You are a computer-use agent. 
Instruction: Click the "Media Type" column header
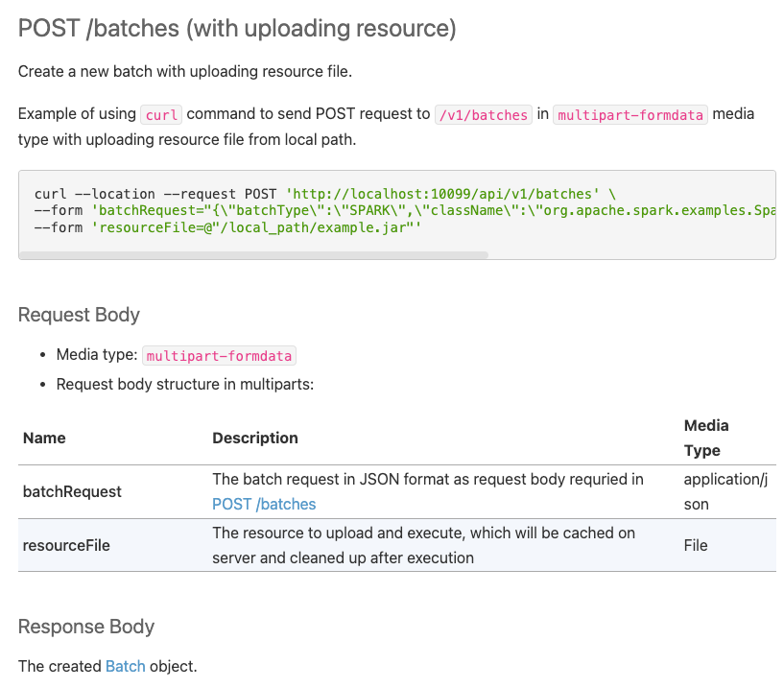(706, 438)
